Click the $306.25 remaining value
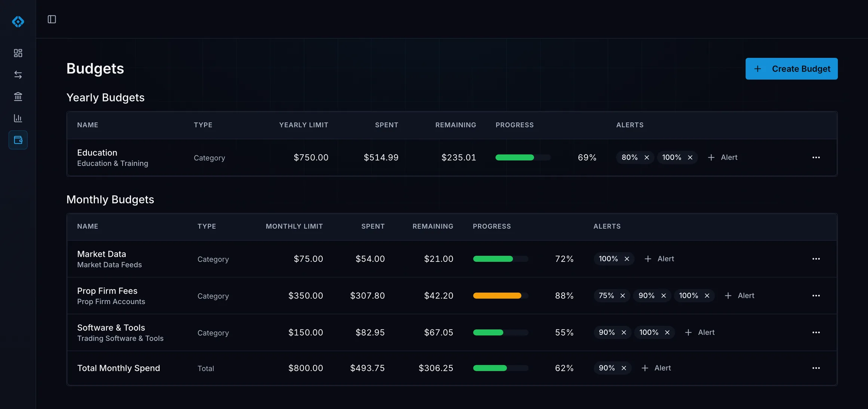This screenshot has width=868, height=409. coord(436,368)
